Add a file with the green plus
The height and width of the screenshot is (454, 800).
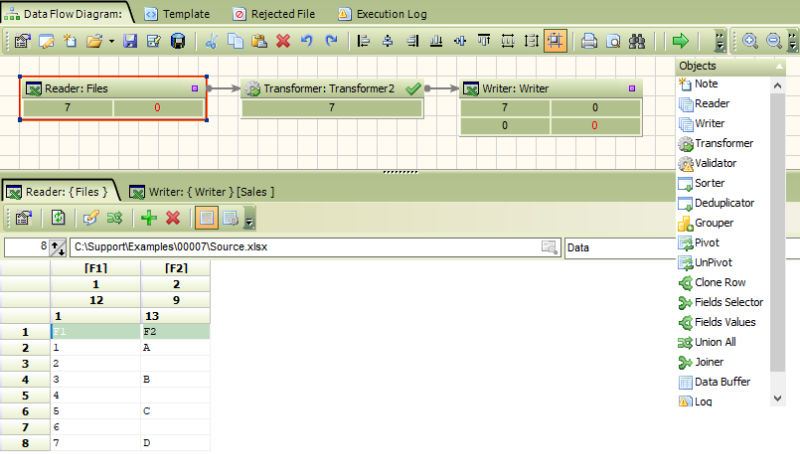pyautogui.click(x=149, y=218)
